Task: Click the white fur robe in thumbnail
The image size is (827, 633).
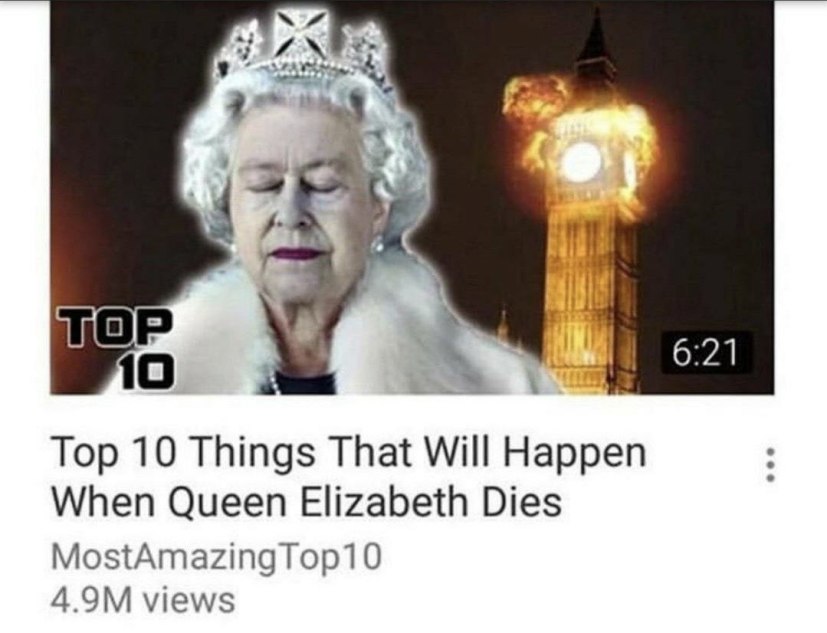Action: point(348,338)
